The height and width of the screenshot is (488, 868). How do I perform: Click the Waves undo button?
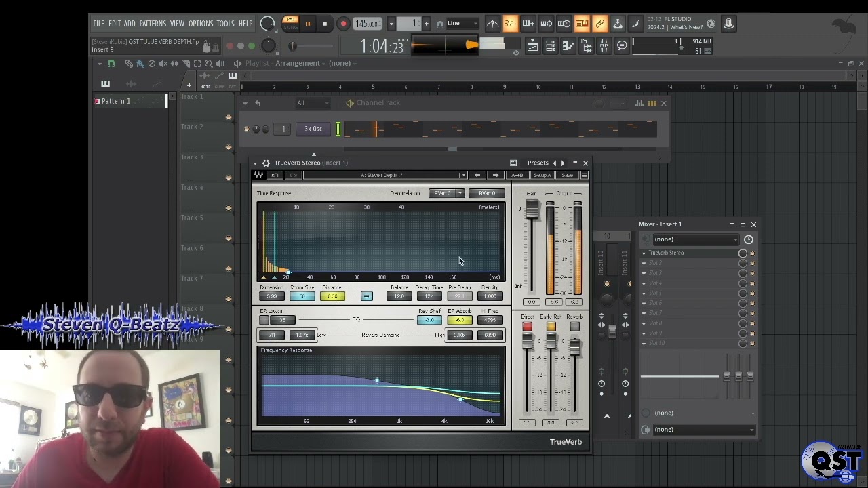tap(275, 175)
